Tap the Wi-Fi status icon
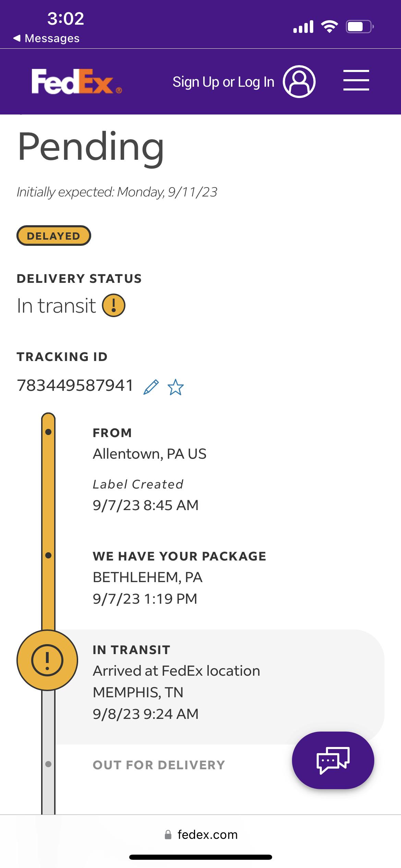Image resolution: width=401 pixels, height=868 pixels. pos(329,26)
